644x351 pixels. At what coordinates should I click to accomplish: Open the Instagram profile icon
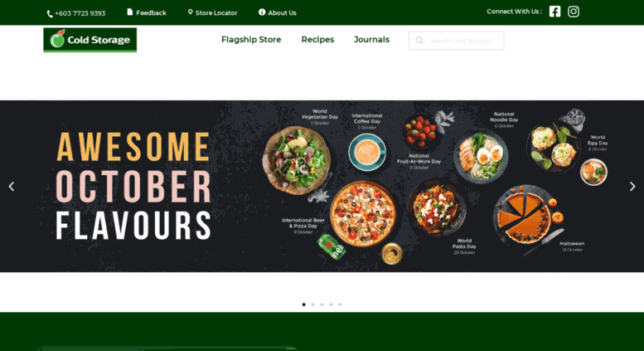pyautogui.click(x=574, y=12)
